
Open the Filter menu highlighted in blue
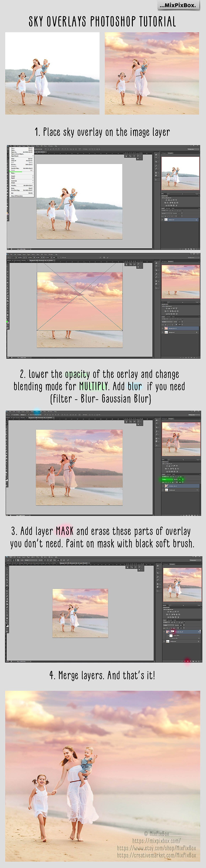pos(37,411)
